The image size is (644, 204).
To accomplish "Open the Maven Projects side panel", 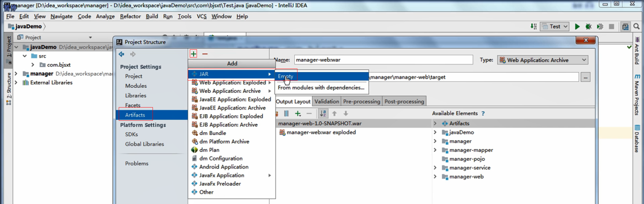I will [637, 94].
